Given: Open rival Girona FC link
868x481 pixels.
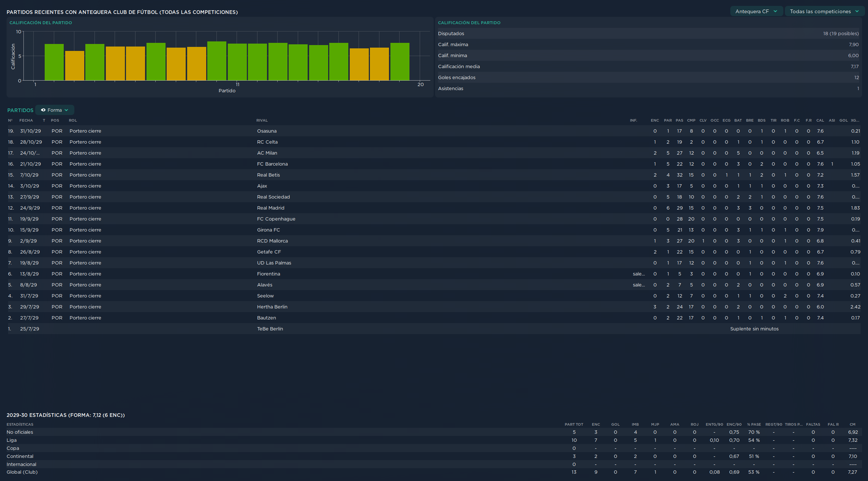Looking at the screenshot, I should (268, 230).
